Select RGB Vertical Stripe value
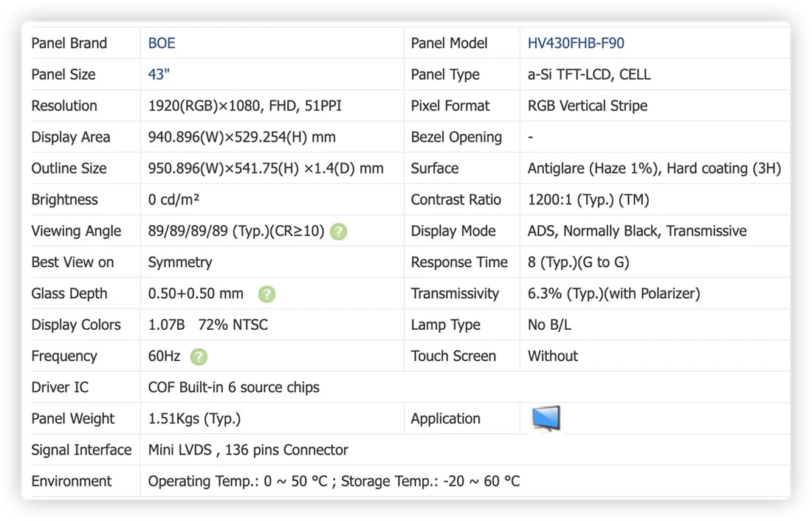The height and width of the screenshot is (521, 812). (x=588, y=106)
